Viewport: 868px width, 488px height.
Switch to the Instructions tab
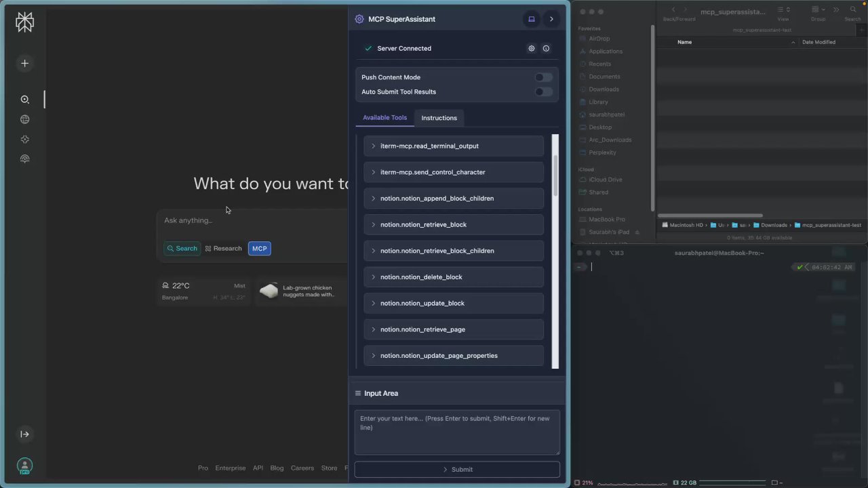[x=439, y=118]
